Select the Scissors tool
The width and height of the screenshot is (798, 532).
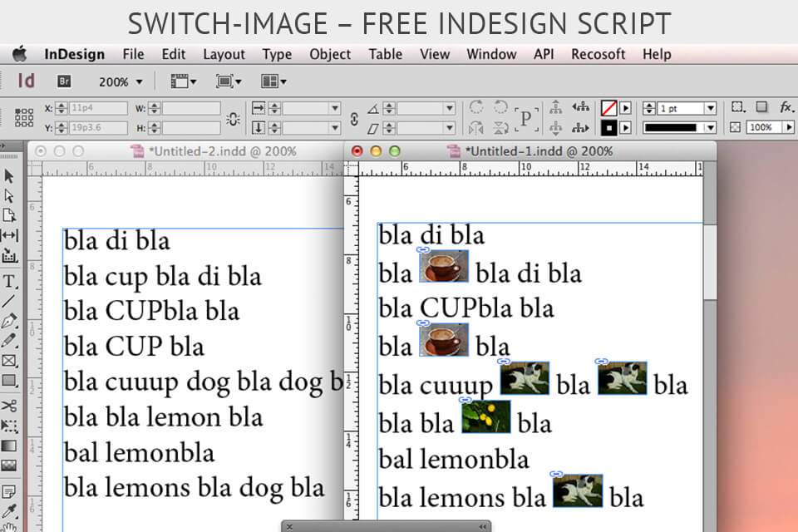coord(11,405)
